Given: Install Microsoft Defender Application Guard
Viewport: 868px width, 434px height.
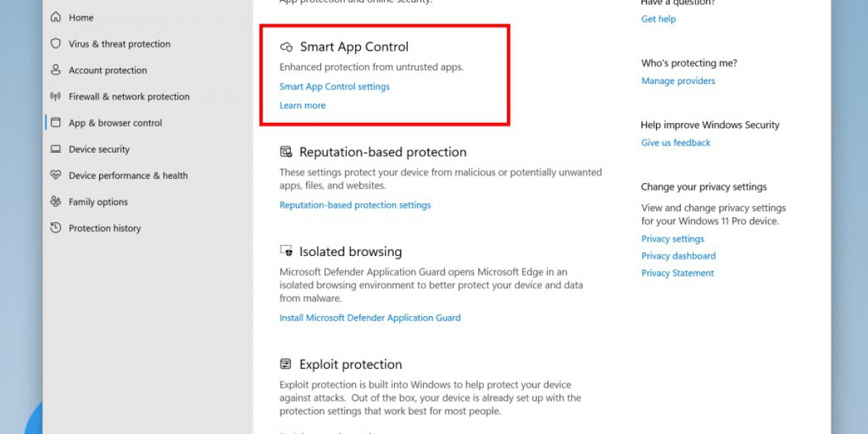Looking at the screenshot, I should pos(370,318).
